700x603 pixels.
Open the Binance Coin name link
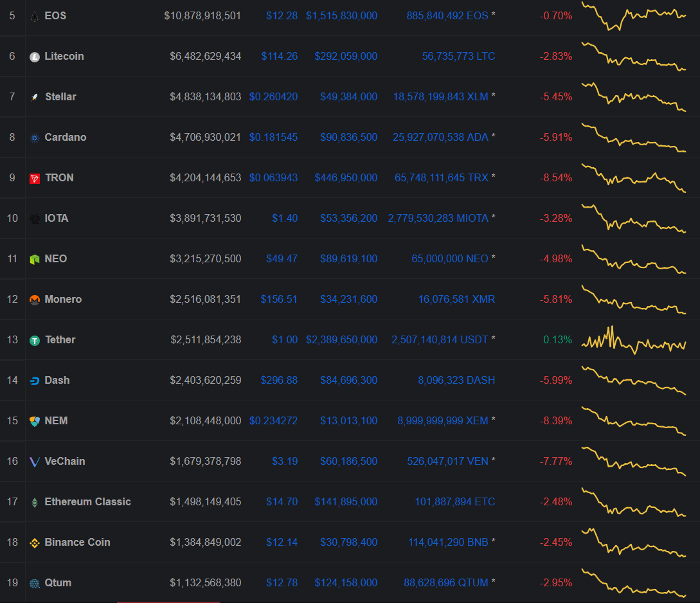point(77,543)
